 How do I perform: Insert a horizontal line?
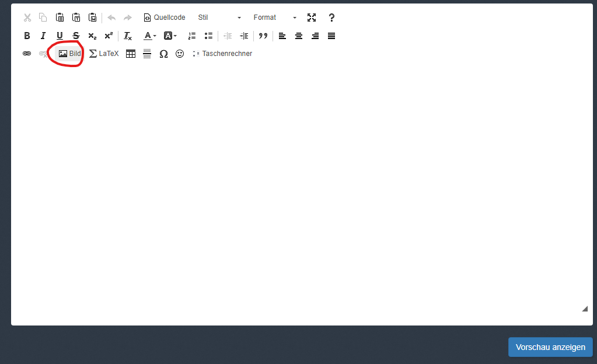147,54
